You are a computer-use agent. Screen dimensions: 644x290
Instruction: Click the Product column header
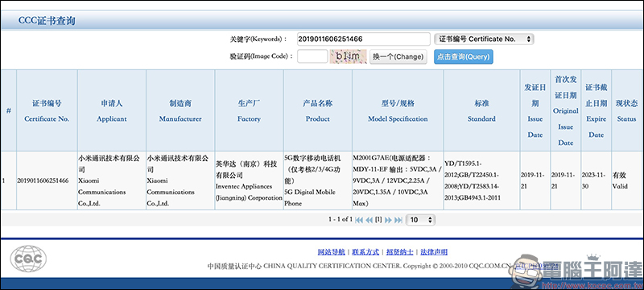coord(317,110)
